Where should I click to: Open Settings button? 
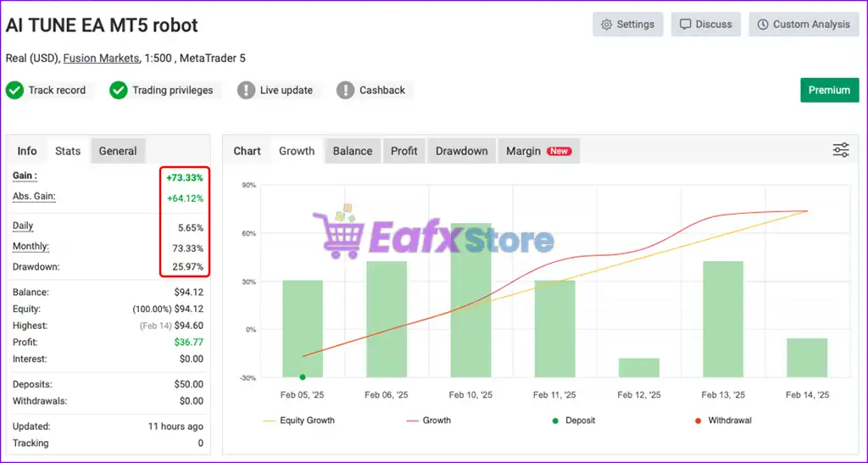tap(628, 25)
